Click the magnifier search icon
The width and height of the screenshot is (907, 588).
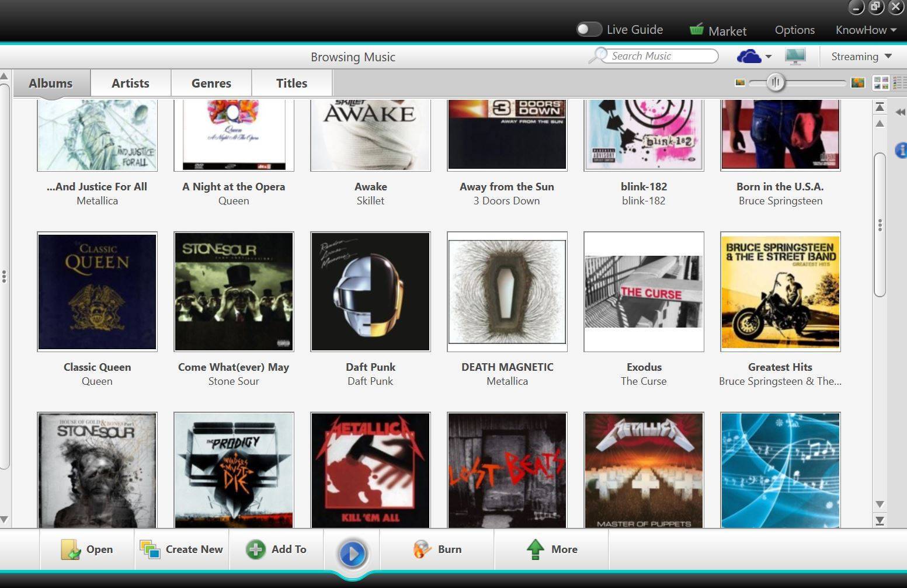(597, 55)
